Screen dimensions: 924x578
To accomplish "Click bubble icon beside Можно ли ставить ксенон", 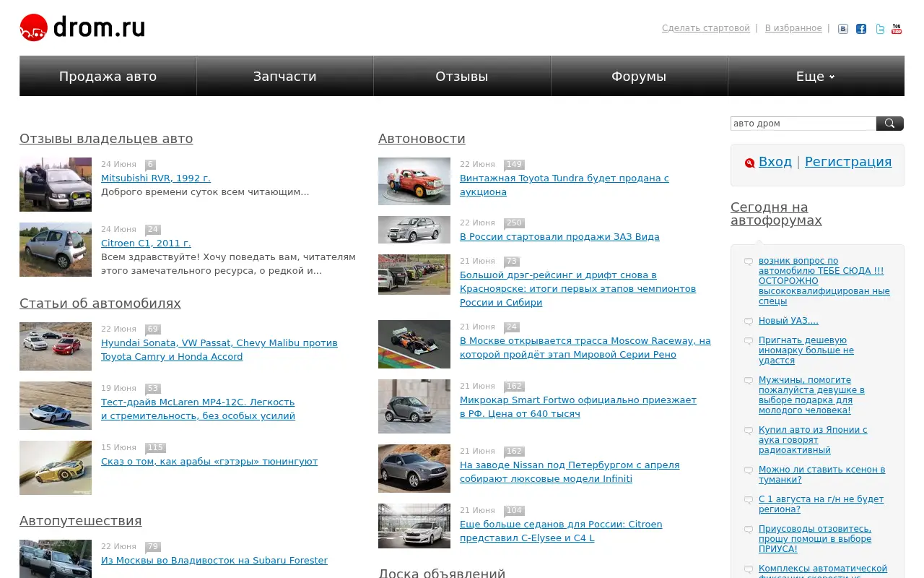I will 749,470.
